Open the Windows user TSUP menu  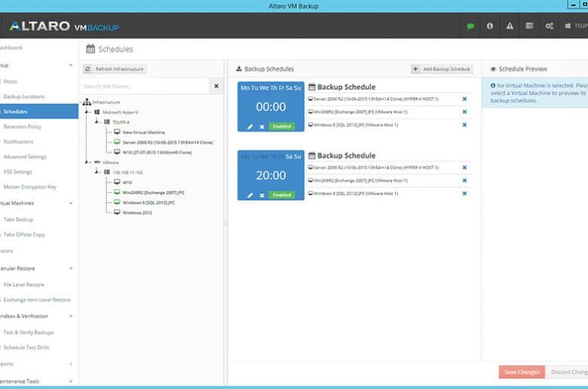pos(577,26)
